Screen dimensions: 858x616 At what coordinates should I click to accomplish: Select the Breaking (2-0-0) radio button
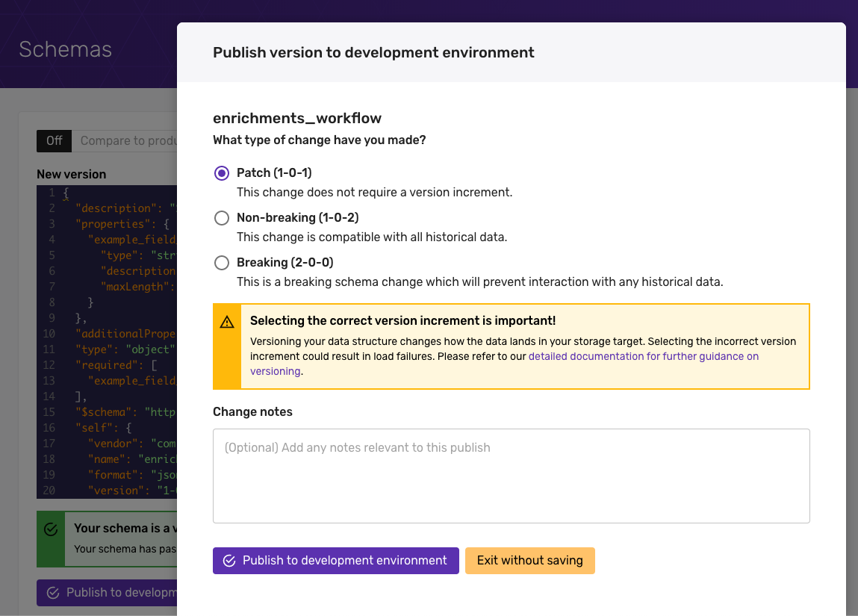[x=222, y=263]
